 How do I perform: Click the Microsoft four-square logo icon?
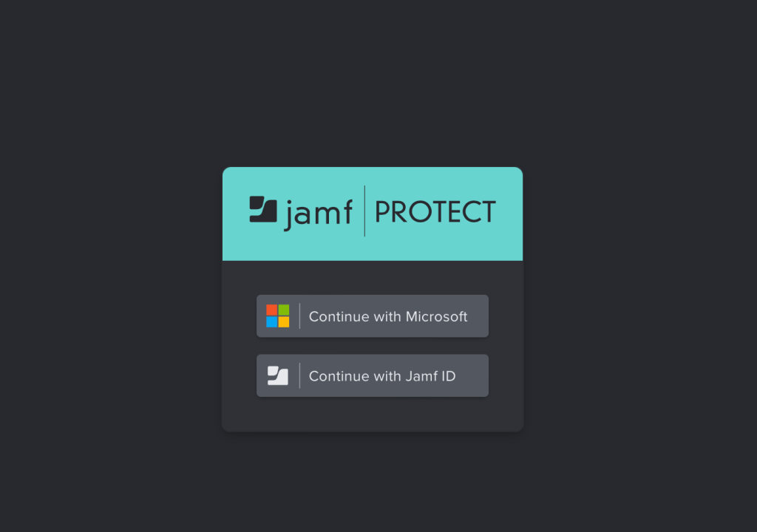(x=278, y=316)
